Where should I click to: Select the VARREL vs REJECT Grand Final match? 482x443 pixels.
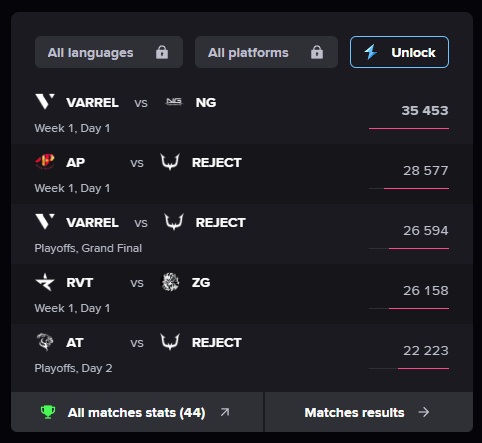242,234
